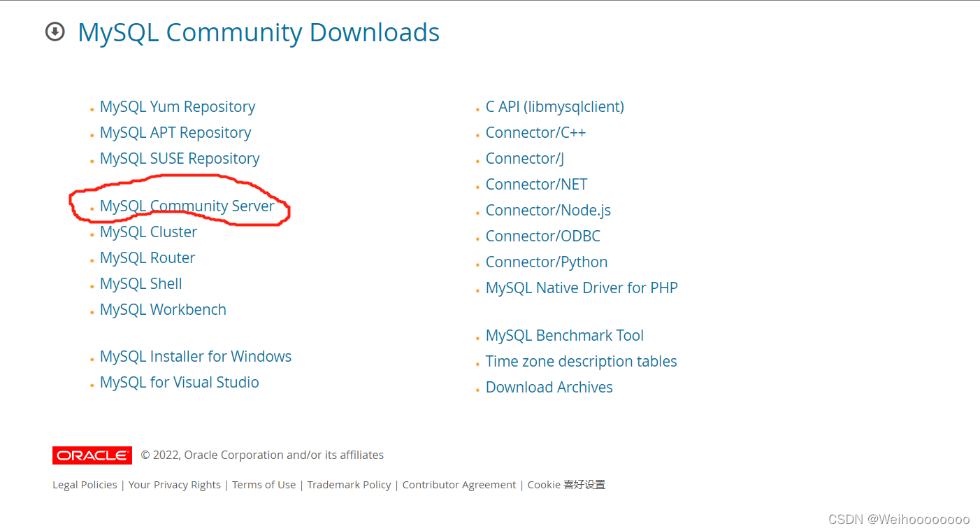Screen dimensions: 980x531
Task: Go to MySQL Router downloads
Action: [147, 258]
